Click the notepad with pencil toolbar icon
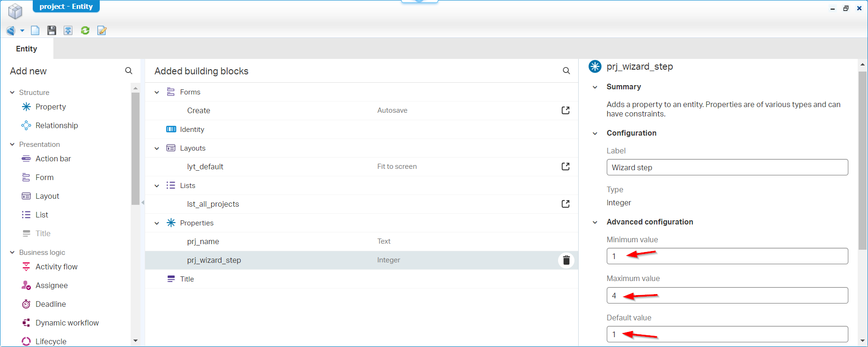 click(102, 30)
